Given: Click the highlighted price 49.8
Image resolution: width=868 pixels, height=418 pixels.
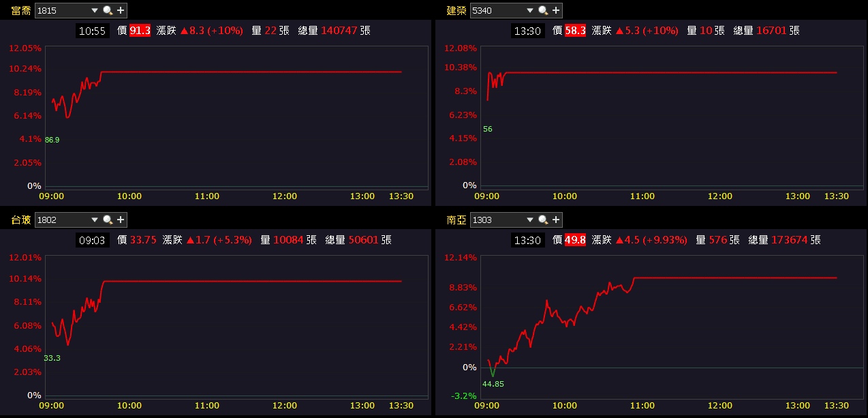Looking at the screenshot, I should tap(575, 240).
